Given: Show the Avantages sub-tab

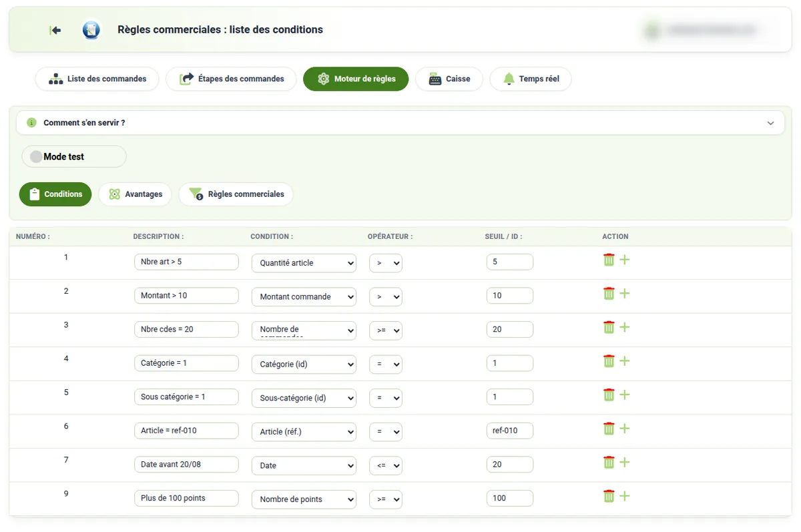Looking at the screenshot, I should tap(135, 194).
